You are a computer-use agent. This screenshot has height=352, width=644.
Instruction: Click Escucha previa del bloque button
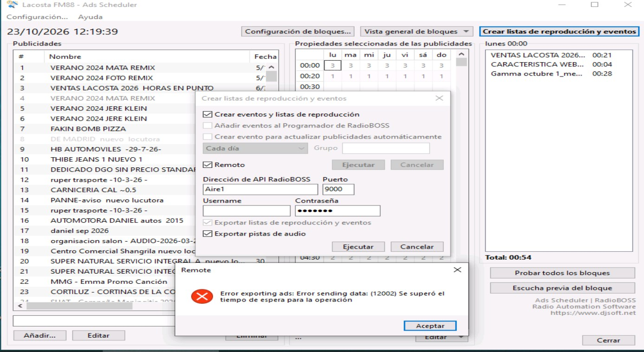[x=562, y=288]
